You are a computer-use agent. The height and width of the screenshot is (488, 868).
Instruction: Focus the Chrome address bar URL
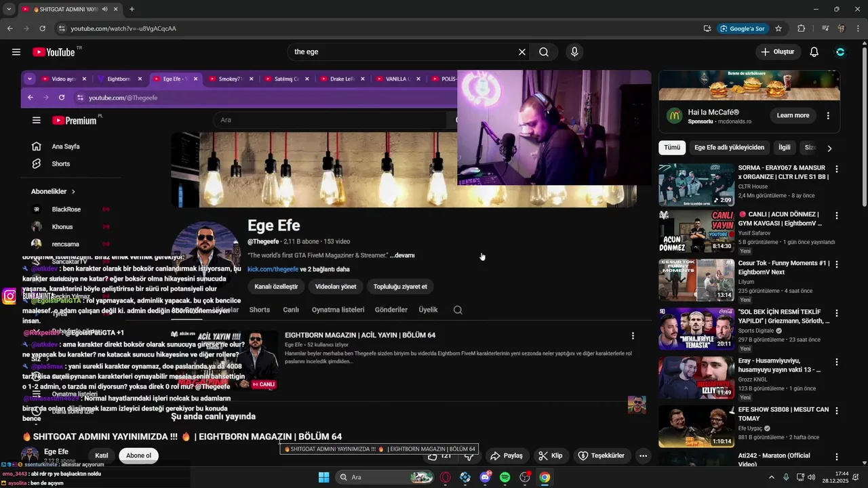pos(123,28)
